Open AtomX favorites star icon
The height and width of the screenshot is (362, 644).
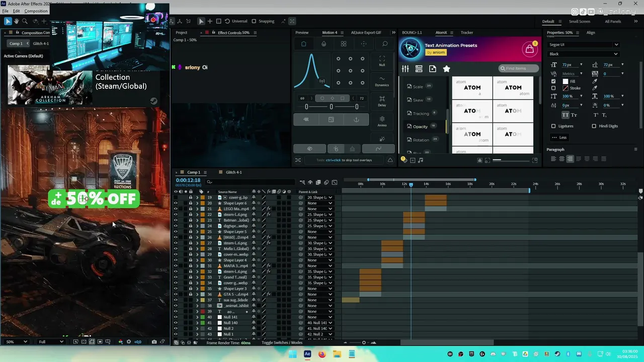coord(446,69)
